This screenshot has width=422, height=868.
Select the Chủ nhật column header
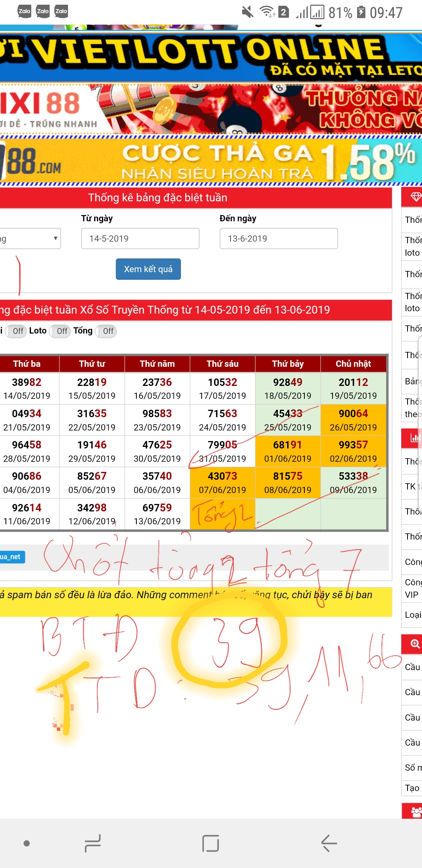tap(353, 364)
